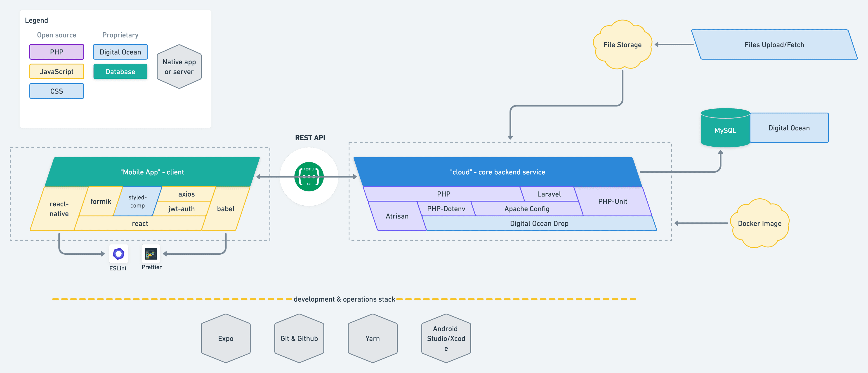The height and width of the screenshot is (373, 868).
Task: Select the Android Studio/Xcode hexagon
Action: pos(446,338)
